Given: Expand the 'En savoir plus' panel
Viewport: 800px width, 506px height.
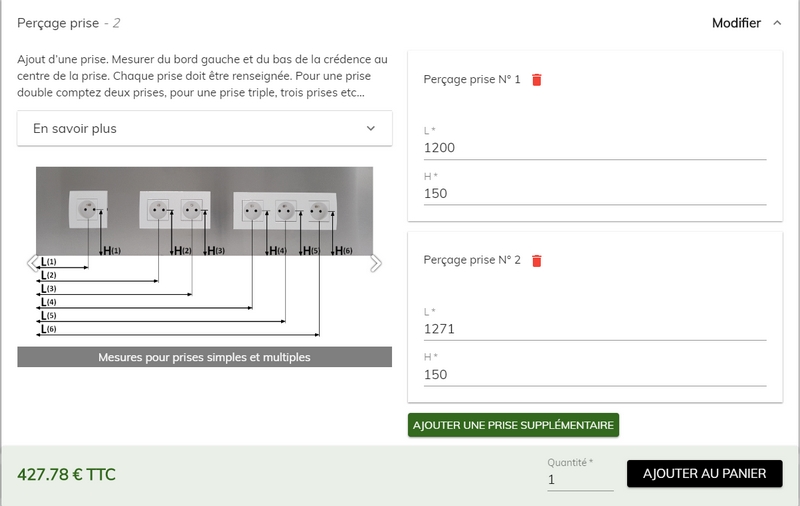Looking at the screenshot, I should [x=204, y=128].
